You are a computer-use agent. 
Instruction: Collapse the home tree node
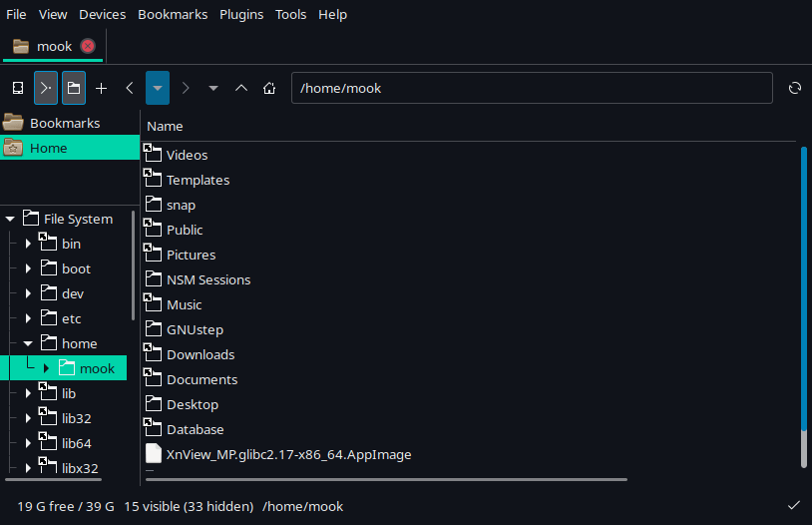tap(28, 343)
